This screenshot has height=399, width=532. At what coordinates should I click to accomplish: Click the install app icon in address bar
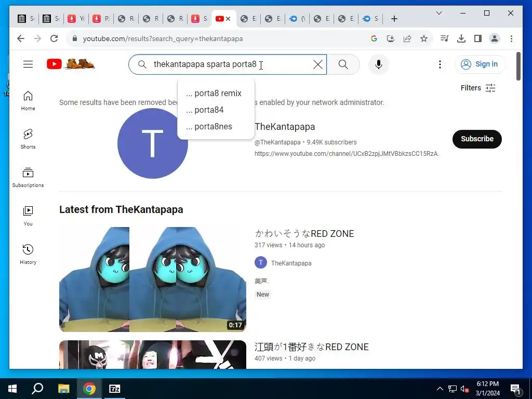[391, 38]
